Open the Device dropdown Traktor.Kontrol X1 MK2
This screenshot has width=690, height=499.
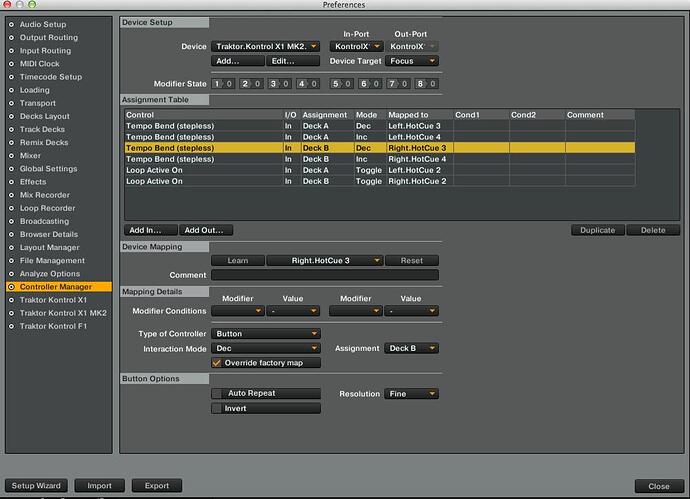point(265,46)
